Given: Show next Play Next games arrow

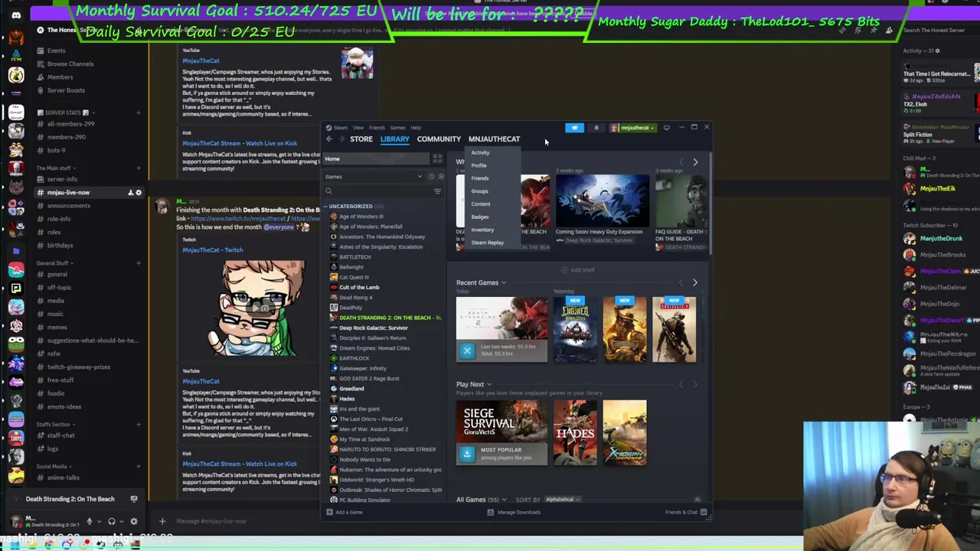Looking at the screenshot, I should (x=694, y=384).
